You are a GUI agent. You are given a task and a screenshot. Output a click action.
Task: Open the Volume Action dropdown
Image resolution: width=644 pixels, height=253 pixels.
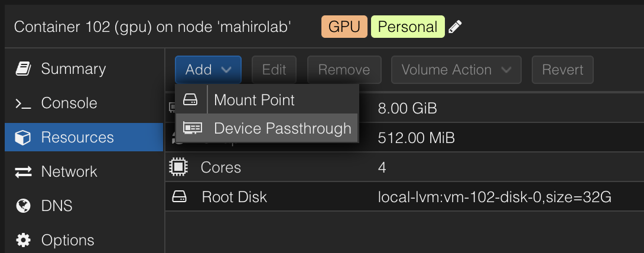click(456, 69)
